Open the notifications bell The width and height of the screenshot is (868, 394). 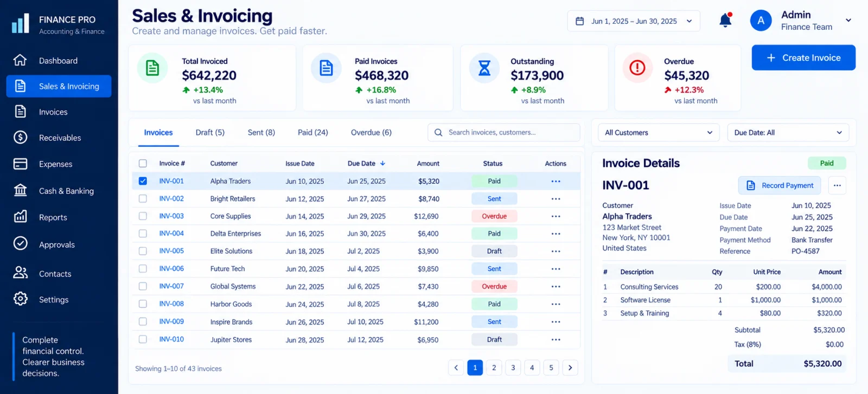pos(725,21)
